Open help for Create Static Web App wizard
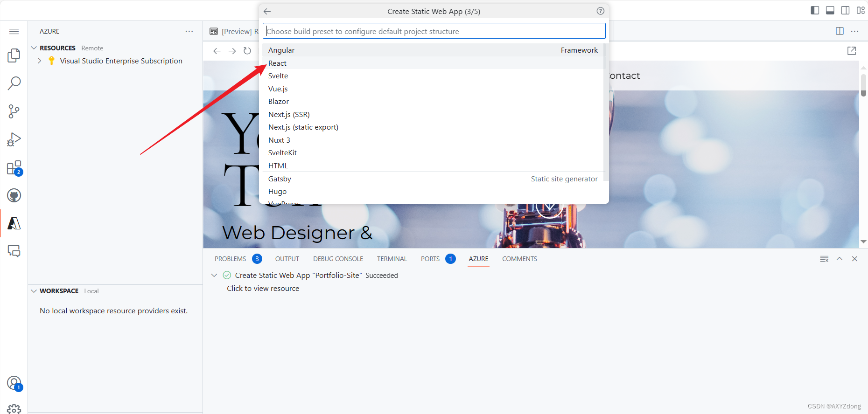 click(601, 11)
